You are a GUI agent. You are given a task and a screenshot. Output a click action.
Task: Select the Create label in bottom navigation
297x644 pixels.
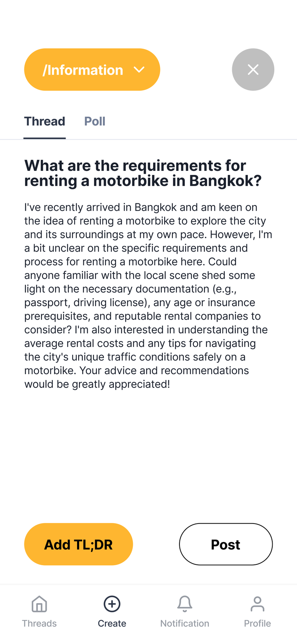tap(112, 623)
